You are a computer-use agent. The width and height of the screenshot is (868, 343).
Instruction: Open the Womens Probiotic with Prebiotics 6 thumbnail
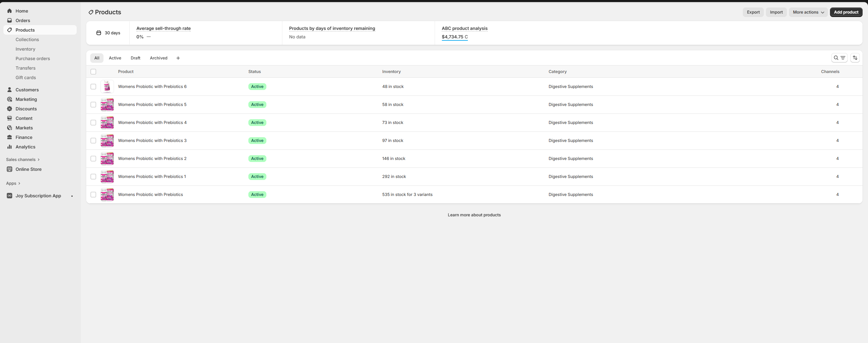(x=107, y=87)
